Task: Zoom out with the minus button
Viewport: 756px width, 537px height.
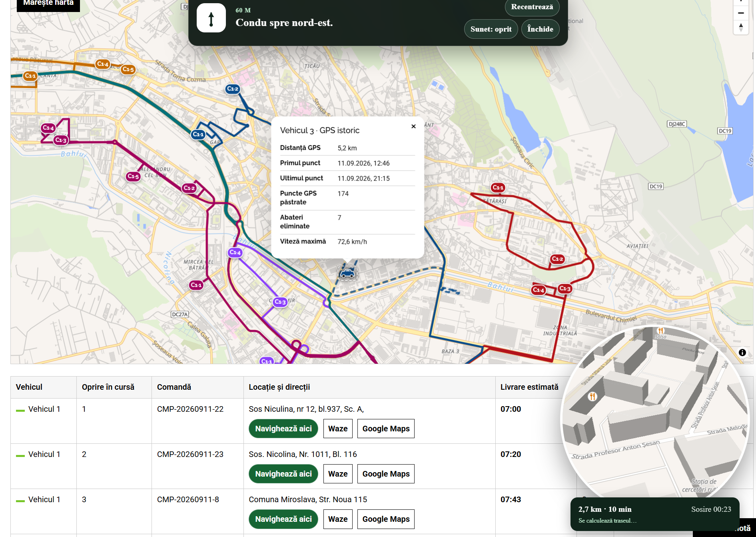Action: 741,13
